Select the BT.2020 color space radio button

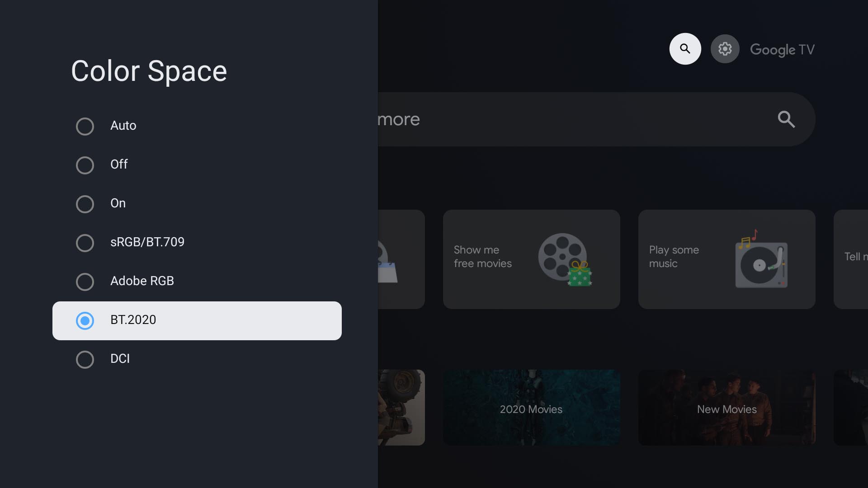pos(85,320)
